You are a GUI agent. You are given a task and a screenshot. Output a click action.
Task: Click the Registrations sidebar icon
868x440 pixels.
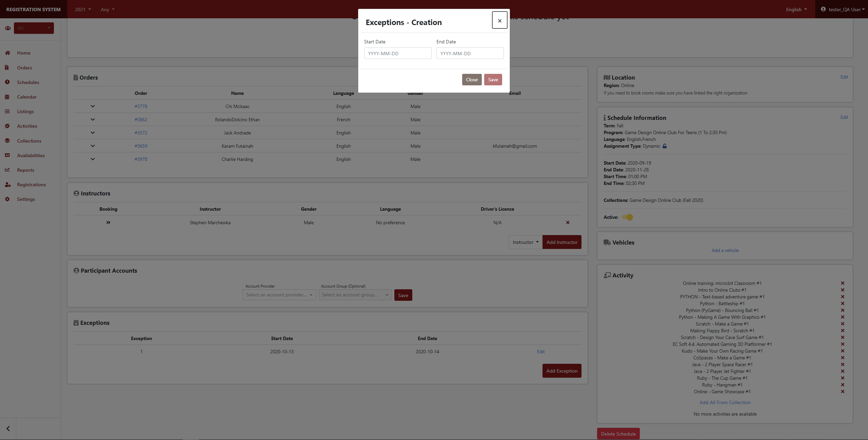(x=7, y=185)
